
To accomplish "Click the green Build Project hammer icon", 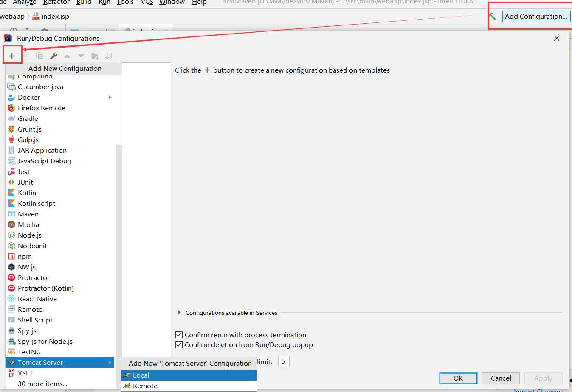I will [492, 17].
